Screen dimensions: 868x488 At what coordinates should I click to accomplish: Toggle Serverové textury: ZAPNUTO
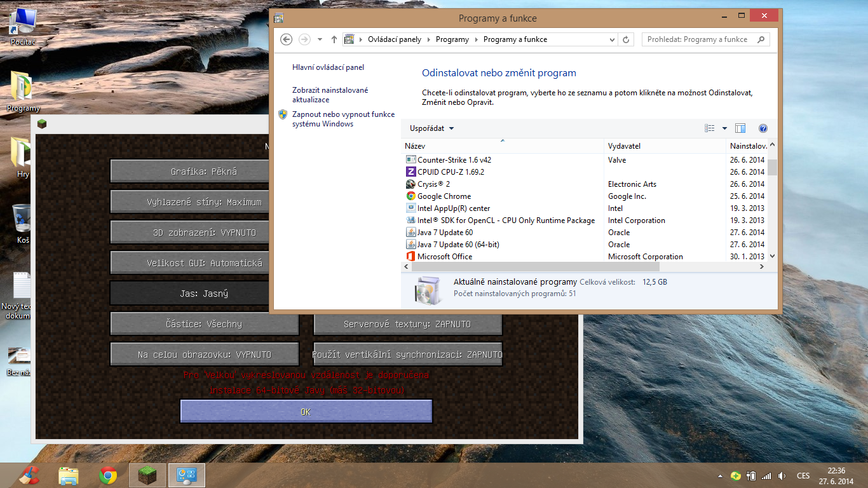coord(407,324)
